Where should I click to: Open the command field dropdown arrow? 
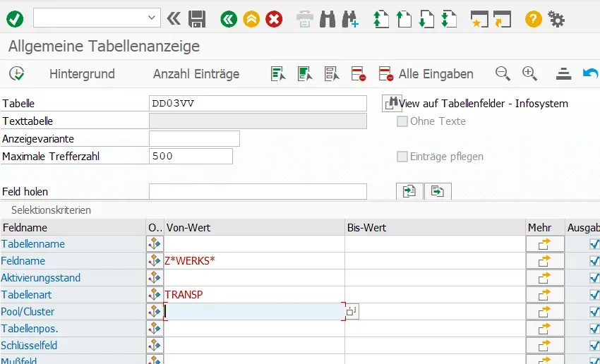click(152, 18)
